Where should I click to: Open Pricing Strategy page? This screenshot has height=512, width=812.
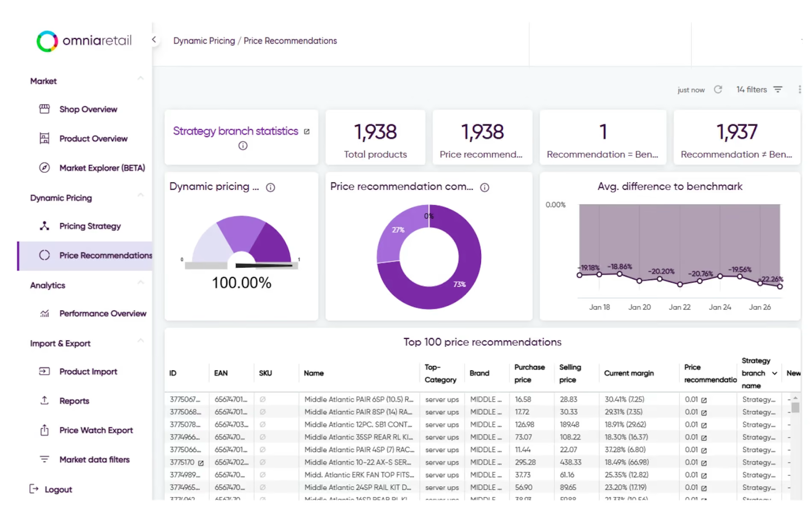click(90, 226)
